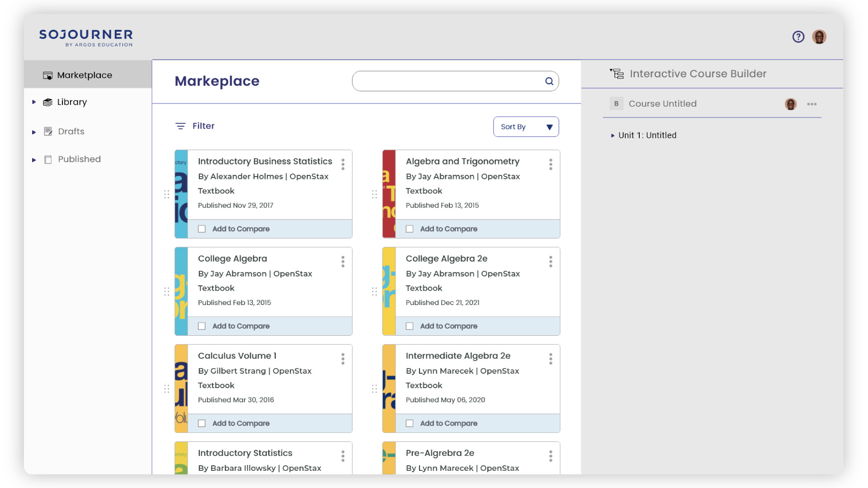Open Algebra and Trigonometry title
868x488 pixels.
click(x=462, y=161)
